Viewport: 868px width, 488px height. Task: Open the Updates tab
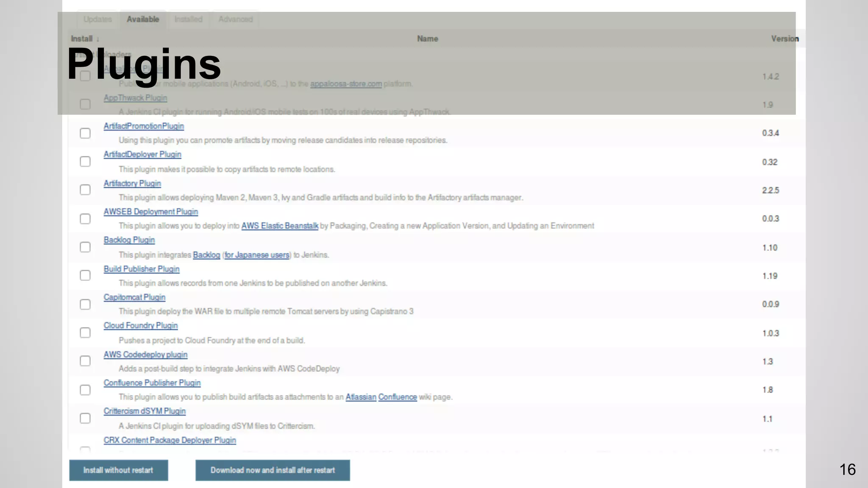(x=97, y=19)
